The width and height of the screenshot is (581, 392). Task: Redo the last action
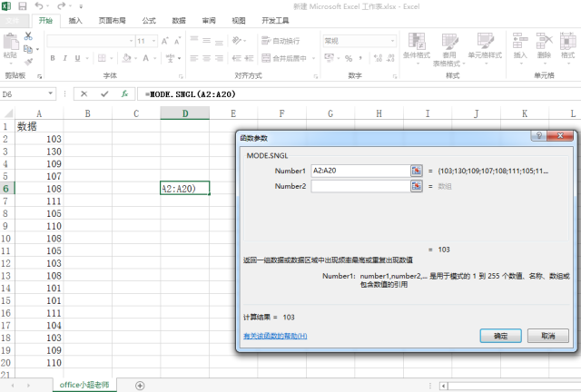pyautogui.click(x=61, y=6)
